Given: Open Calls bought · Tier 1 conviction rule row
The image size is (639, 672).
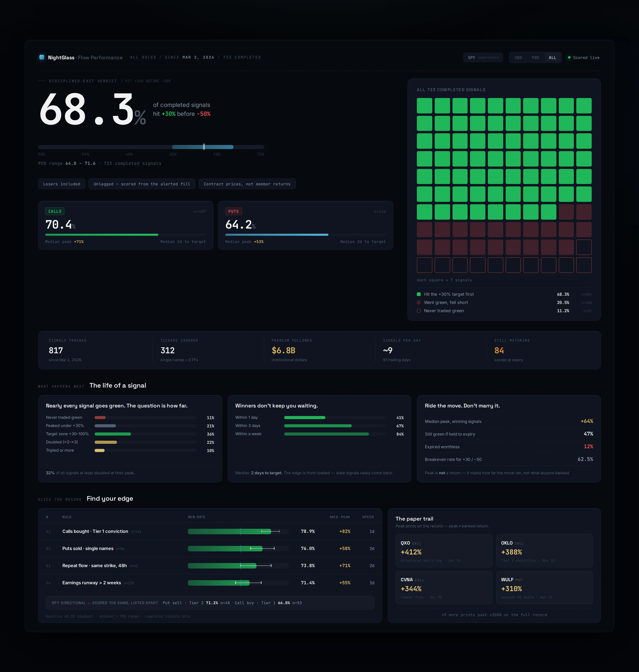Looking at the screenshot, I should 210,531.
